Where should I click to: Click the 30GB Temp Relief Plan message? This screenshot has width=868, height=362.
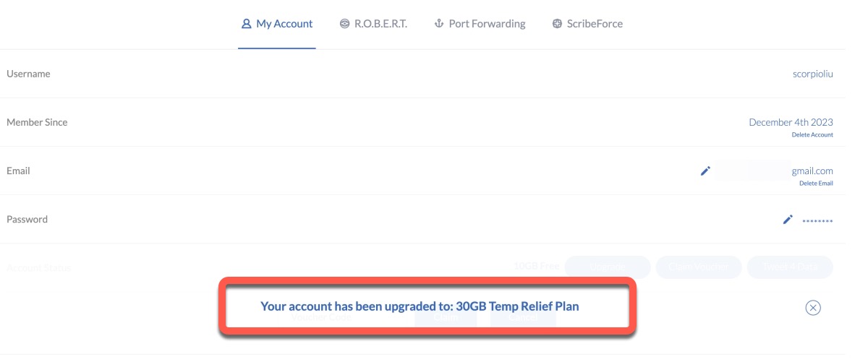pyautogui.click(x=420, y=306)
